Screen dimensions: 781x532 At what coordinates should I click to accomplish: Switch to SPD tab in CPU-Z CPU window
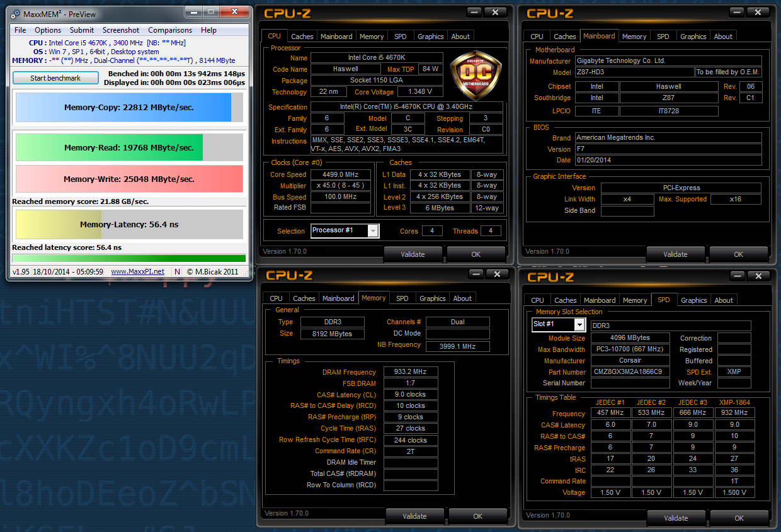(x=401, y=37)
